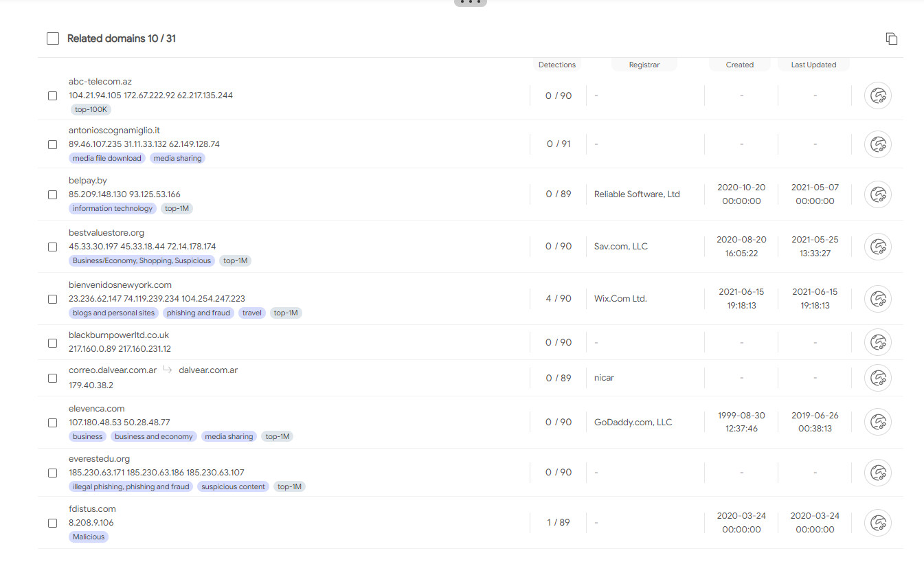Click blogs and personal sites tag
Image resolution: width=924 pixels, height=562 pixels.
[x=114, y=313]
